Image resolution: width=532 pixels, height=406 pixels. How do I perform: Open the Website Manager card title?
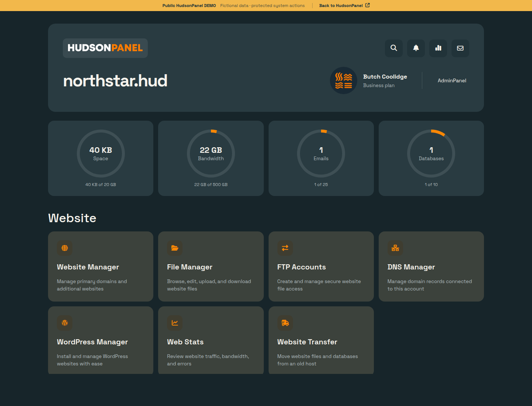click(x=88, y=267)
